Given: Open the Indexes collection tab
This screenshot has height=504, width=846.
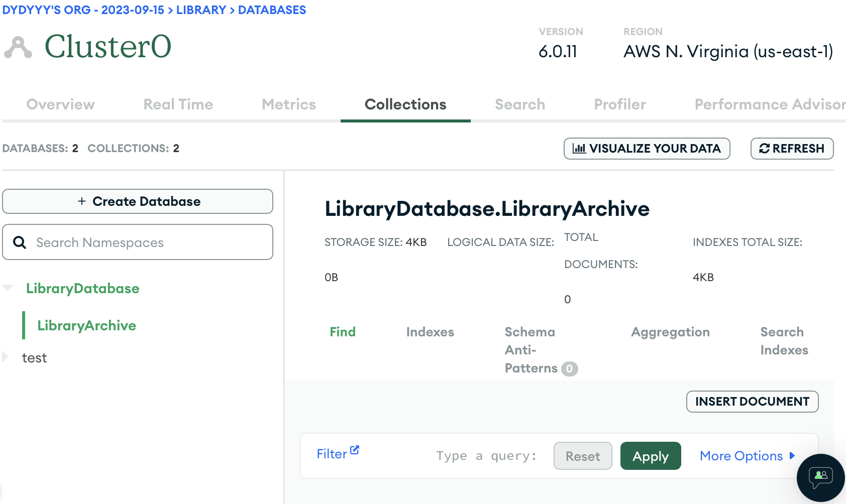Looking at the screenshot, I should tap(430, 332).
